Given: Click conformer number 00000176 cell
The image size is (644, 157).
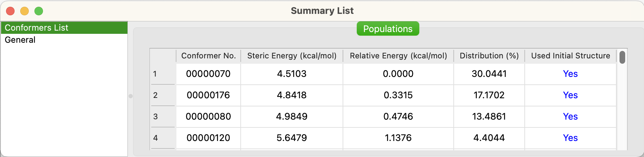Looking at the screenshot, I should tap(208, 95).
